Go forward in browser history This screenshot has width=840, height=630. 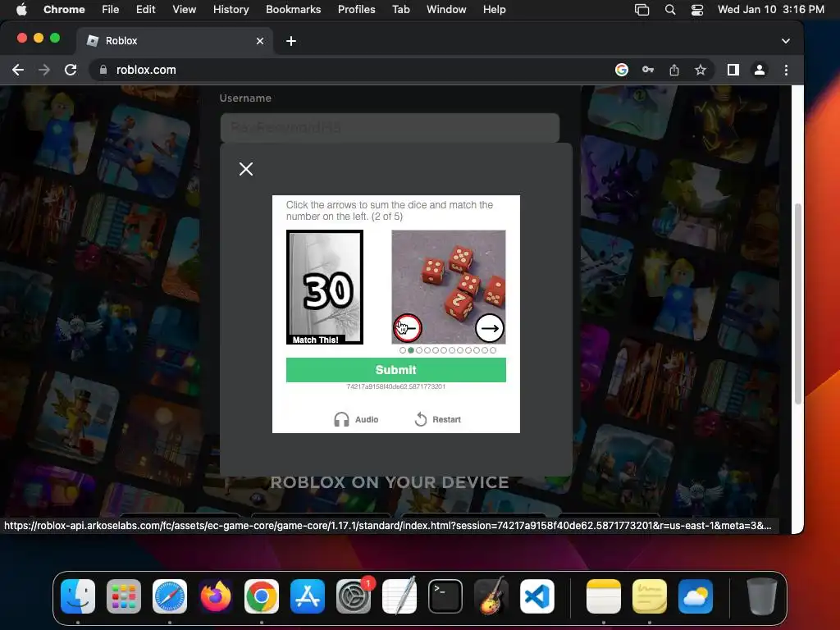(x=44, y=70)
